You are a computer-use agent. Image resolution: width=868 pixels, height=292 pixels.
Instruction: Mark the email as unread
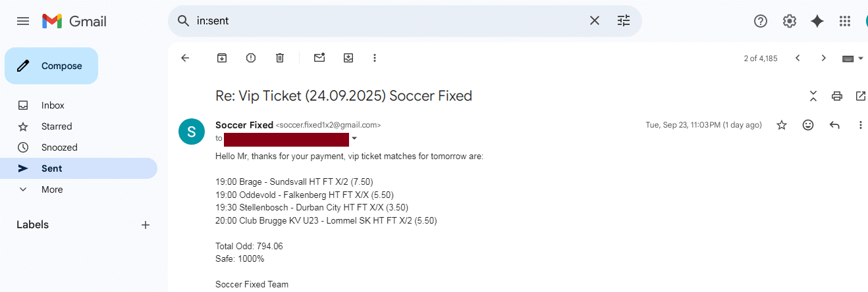tap(319, 58)
